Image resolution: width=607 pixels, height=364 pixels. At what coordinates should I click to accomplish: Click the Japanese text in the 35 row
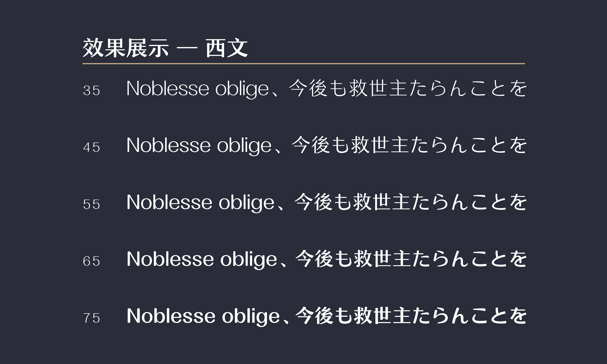(407, 88)
